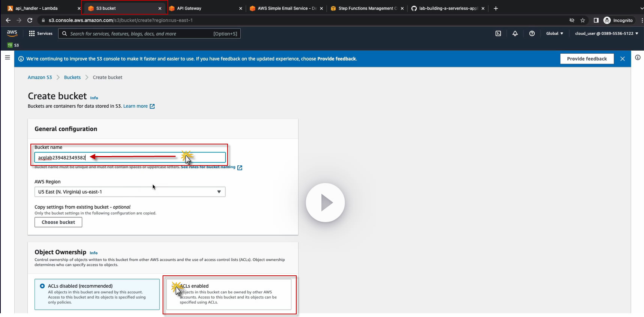644x317 pixels.
Task: Close the API Gateway tab
Action: coord(241,8)
